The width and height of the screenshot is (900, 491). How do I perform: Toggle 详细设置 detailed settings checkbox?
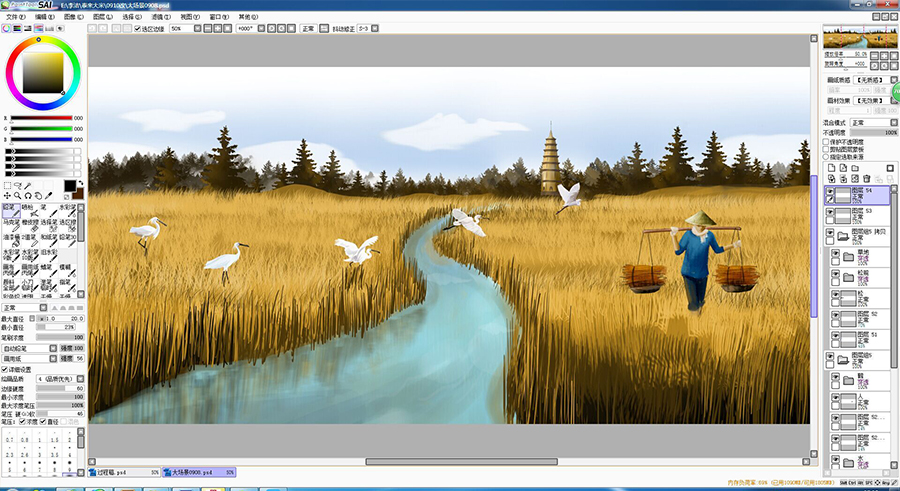tap(5, 369)
